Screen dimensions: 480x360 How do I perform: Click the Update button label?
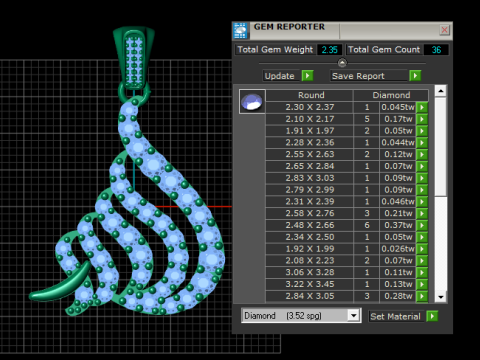coord(279,76)
